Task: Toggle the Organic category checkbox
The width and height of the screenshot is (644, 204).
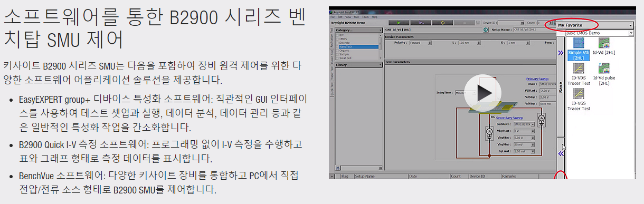Action: tap(337, 51)
